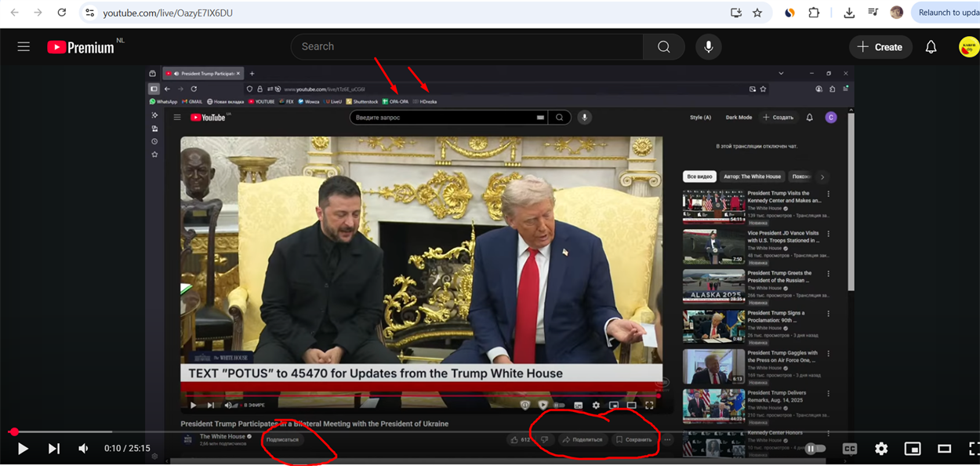Open player settings gear
980x466 pixels.
tap(881, 449)
